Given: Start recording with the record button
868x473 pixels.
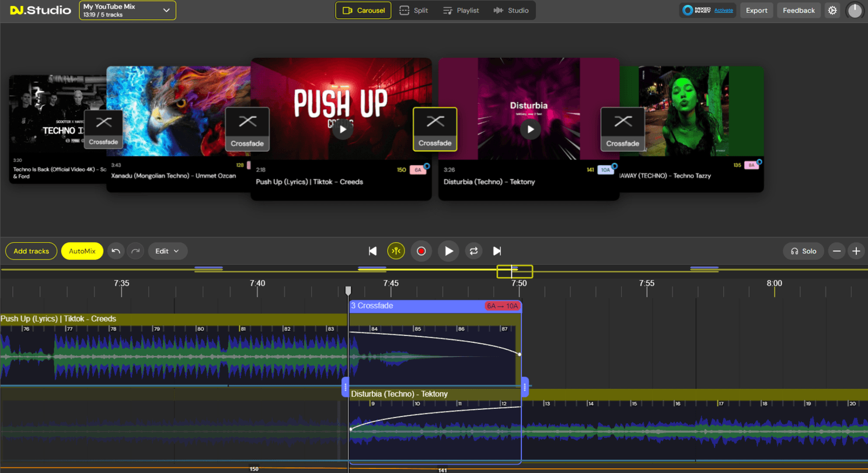Looking at the screenshot, I should [x=421, y=251].
